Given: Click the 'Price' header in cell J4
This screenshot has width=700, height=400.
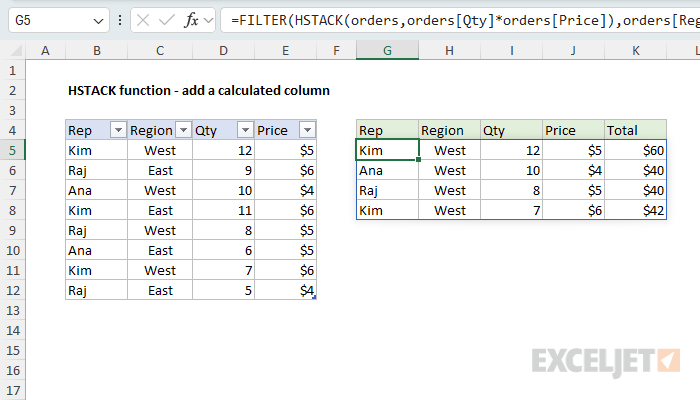Looking at the screenshot, I should pos(573,130).
